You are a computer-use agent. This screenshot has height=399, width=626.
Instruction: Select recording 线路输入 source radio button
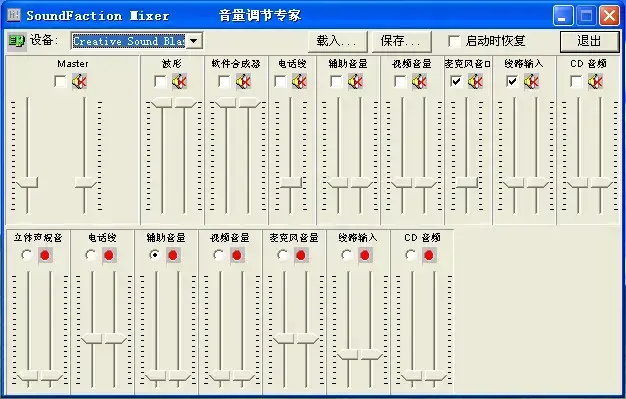tap(346, 255)
